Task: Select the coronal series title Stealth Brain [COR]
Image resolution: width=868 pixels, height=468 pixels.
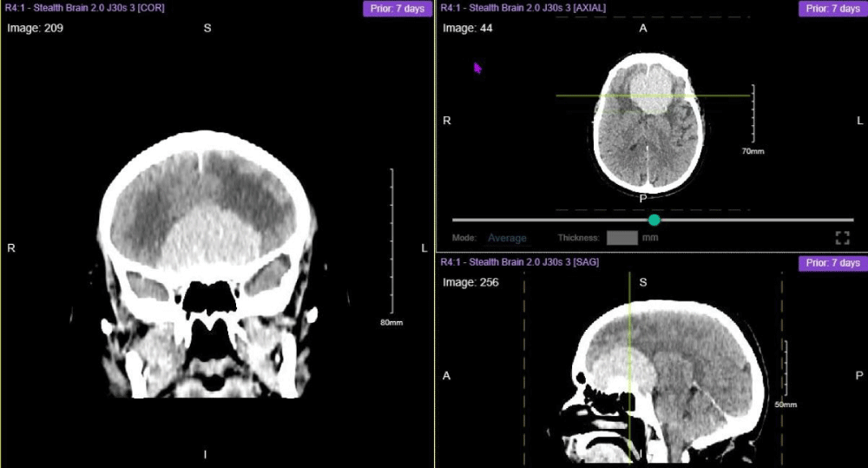Action: click(x=85, y=8)
